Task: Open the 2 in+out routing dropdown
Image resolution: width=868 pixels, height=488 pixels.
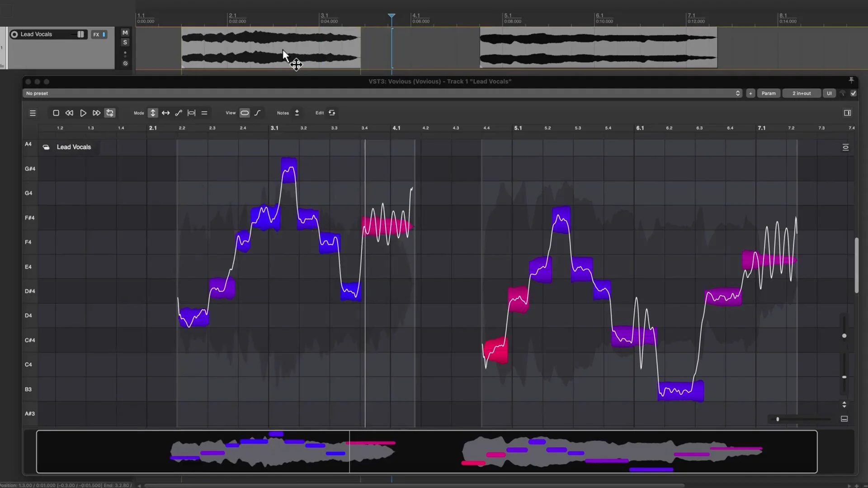Action: click(x=802, y=93)
